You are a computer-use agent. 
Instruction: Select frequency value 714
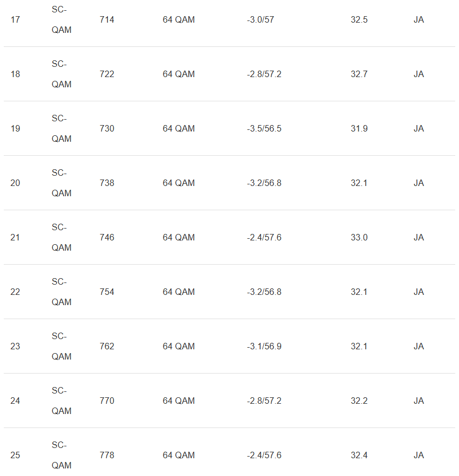[107, 20]
